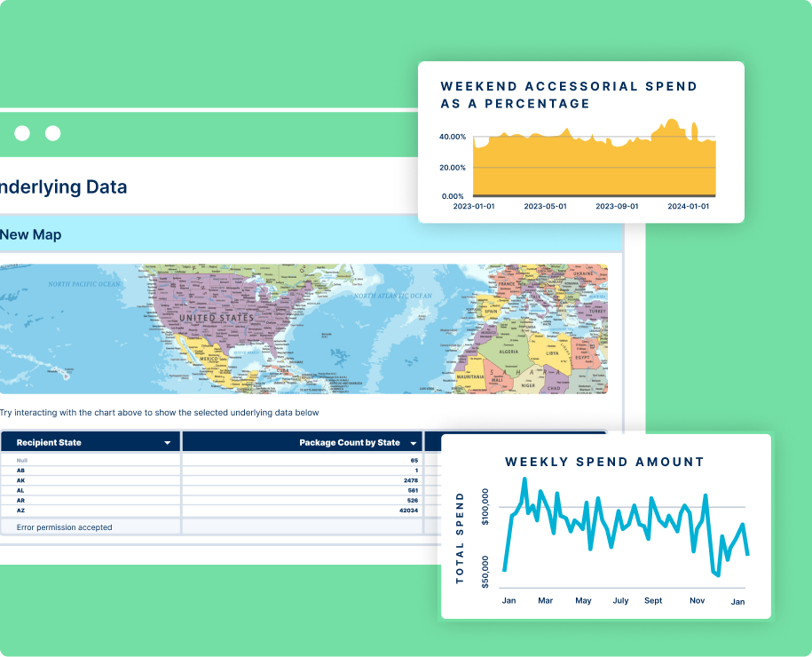This screenshot has width=812, height=657.
Task: Open the Weekly Spend Amount chart card
Action: (x=606, y=526)
